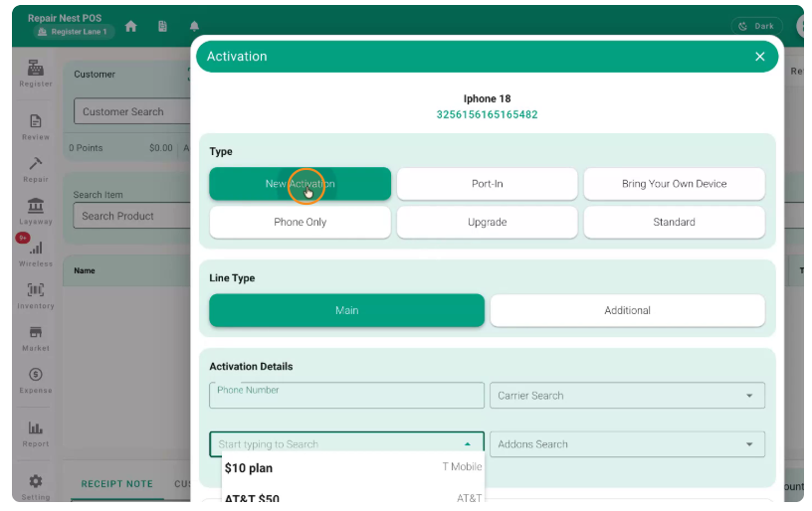Open the Addons Search dropdown
The height and width of the screenshot is (511, 812).
coord(627,444)
